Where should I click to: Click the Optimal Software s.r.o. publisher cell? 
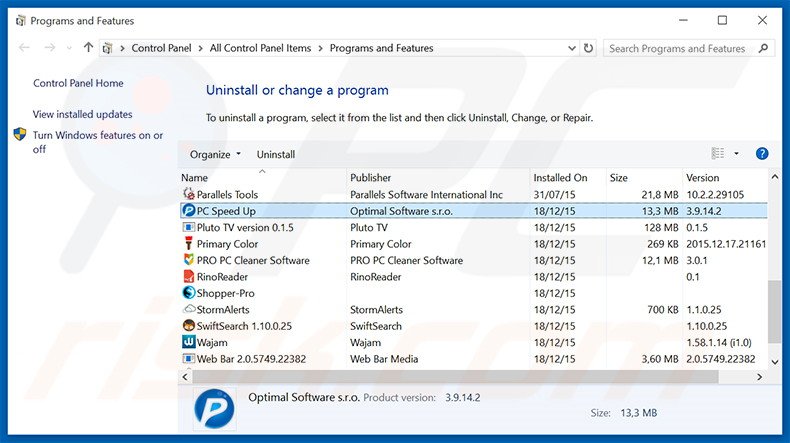coord(401,211)
